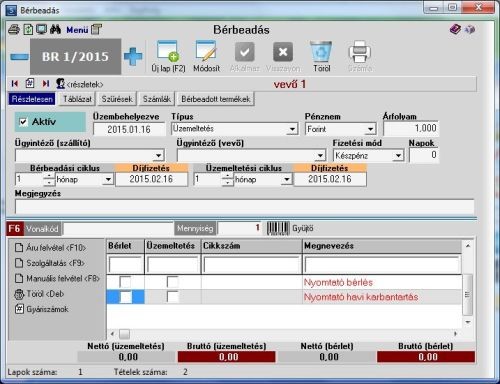Toggle the Aktív checkbox

(23, 122)
